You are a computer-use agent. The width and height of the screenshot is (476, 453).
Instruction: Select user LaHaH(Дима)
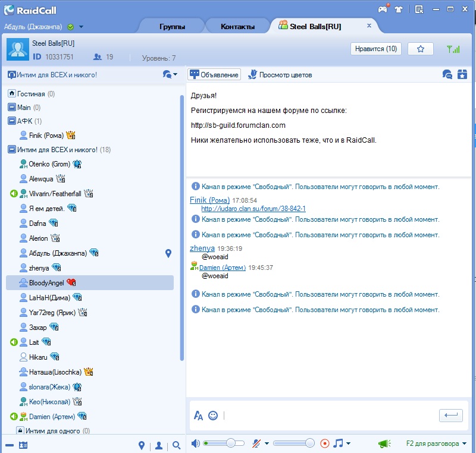49,297
